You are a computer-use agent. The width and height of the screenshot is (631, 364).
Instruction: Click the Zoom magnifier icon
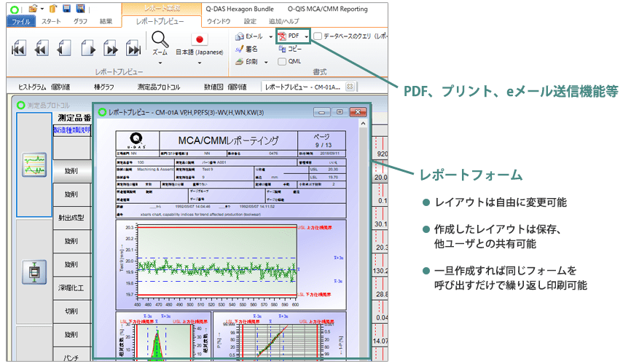coord(160,39)
